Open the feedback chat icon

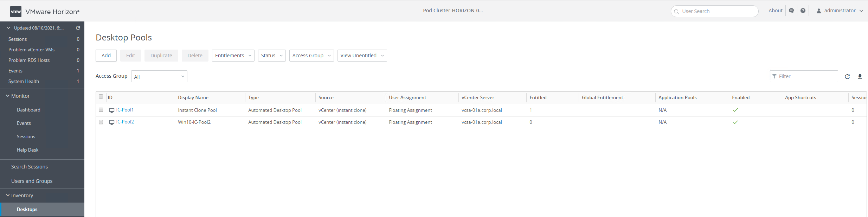click(791, 11)
